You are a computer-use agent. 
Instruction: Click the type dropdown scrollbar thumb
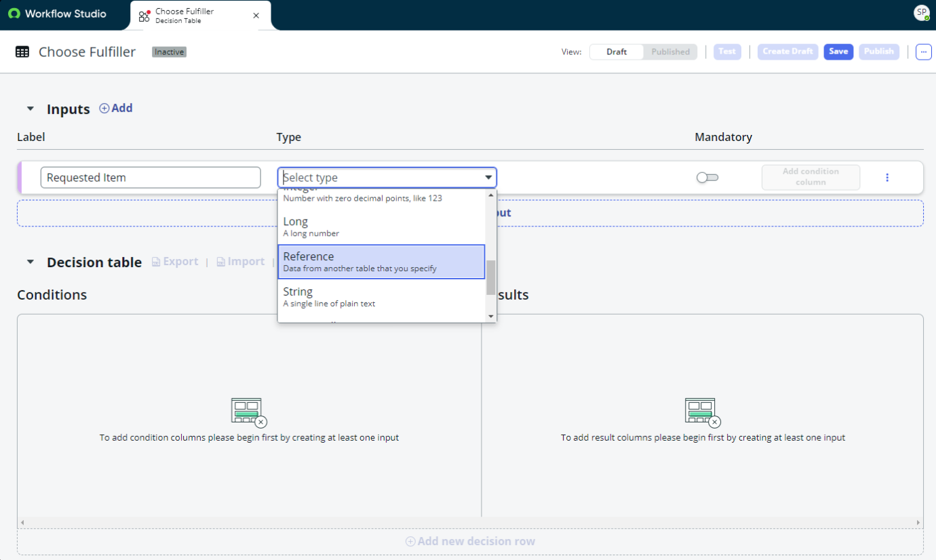click(491, 278)
